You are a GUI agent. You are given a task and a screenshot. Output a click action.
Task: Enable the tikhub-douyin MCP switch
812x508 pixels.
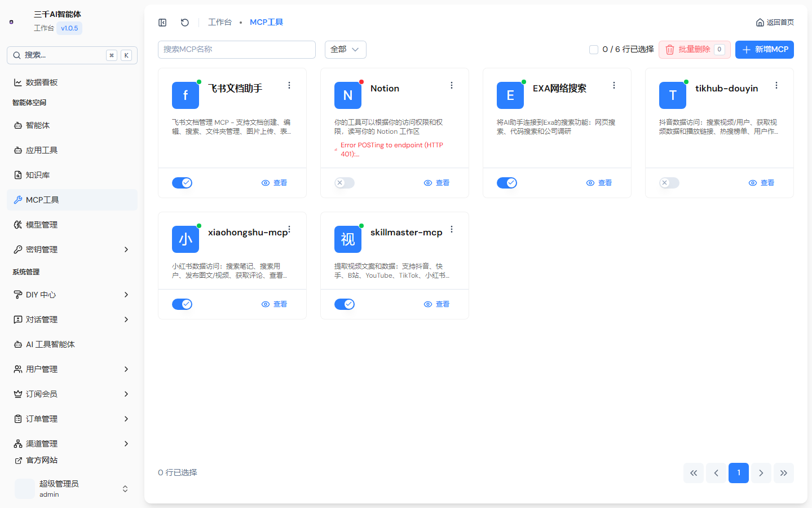click(x=669, y=183)
